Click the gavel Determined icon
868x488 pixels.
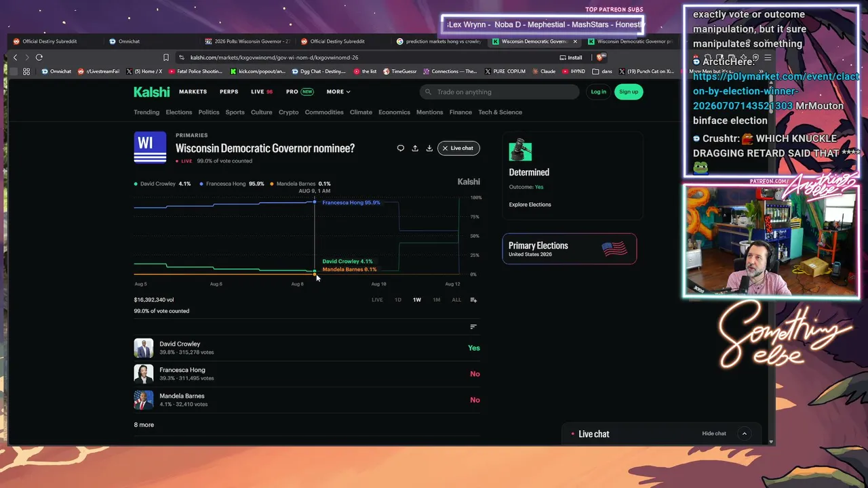pyautogui.click(x=520, y=150)
